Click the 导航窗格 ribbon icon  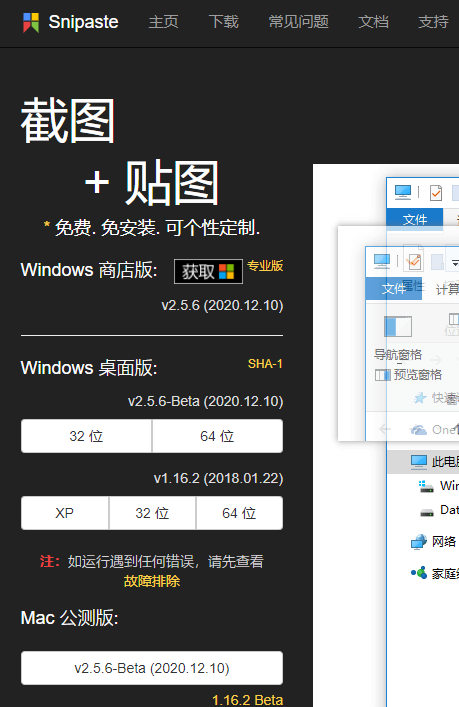398,326
